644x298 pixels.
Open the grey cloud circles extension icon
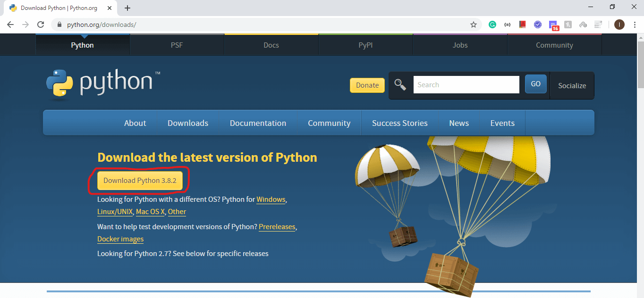click(583, 25)
